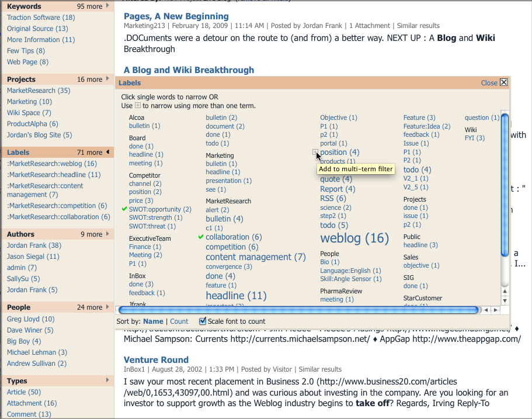Close the Labels popup with X icon
The height and width of the screenshot is (419, 532).
pyautogui.click(x=504, y=82)
